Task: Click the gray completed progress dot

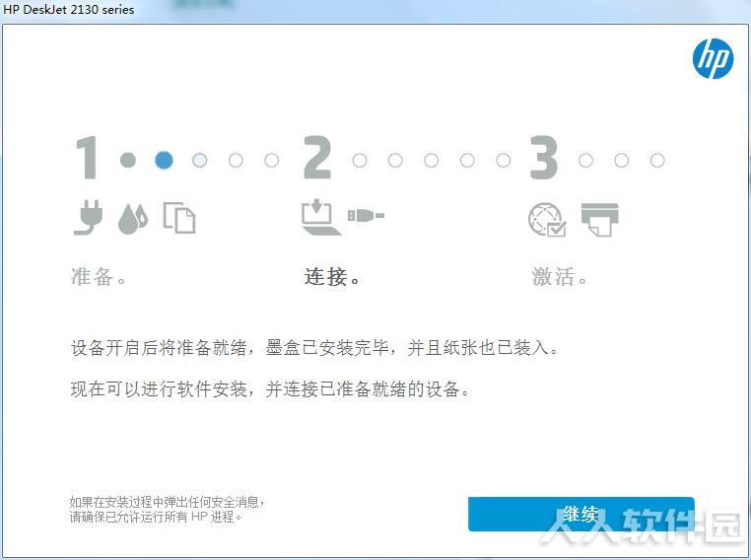Action: [128, 160]
